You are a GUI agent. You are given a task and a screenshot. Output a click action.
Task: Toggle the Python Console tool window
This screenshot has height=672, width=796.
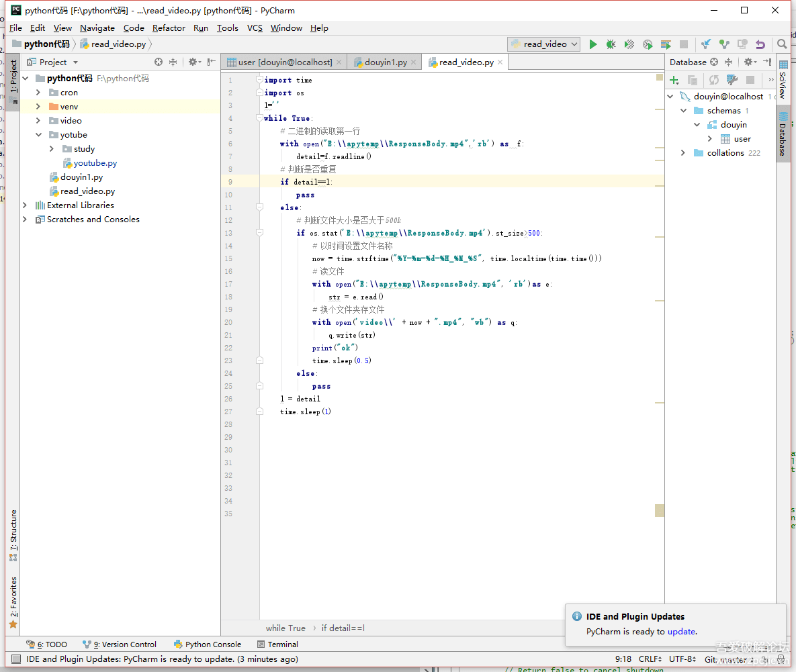(207, 644)
